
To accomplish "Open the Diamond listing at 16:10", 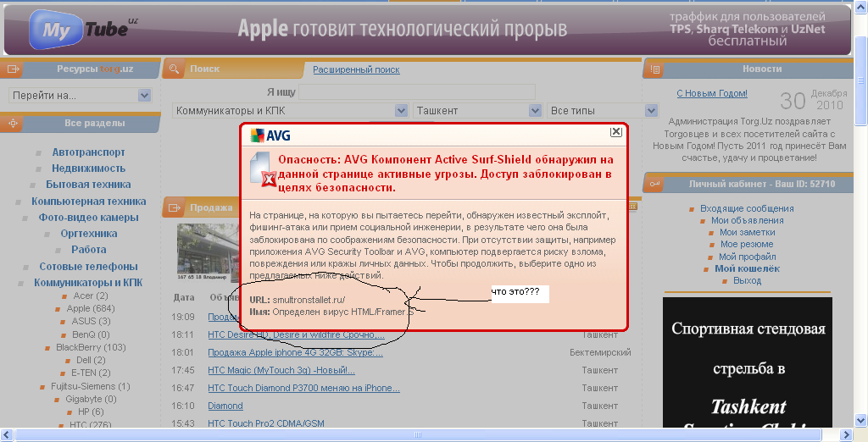I will [x=225, y=406].
